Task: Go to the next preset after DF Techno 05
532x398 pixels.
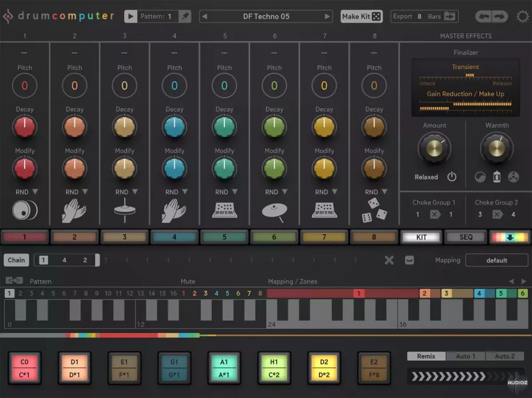Action: click(328, 16)
